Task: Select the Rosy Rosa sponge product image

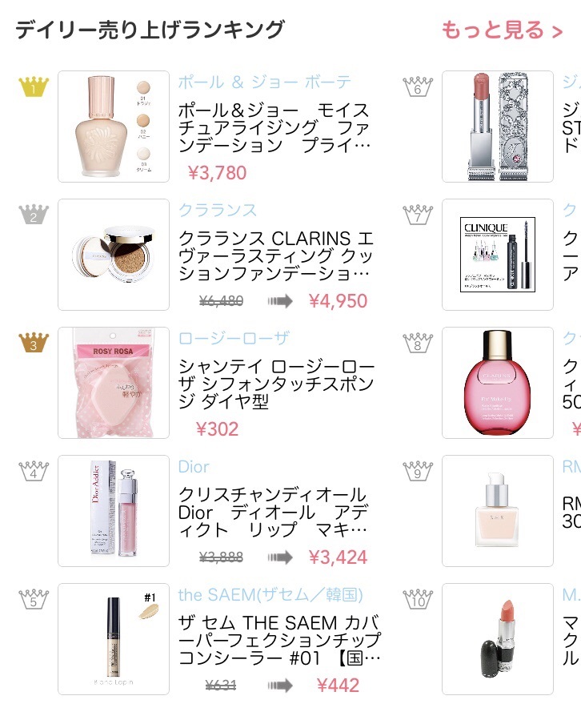Action: (x=114, y=383)
